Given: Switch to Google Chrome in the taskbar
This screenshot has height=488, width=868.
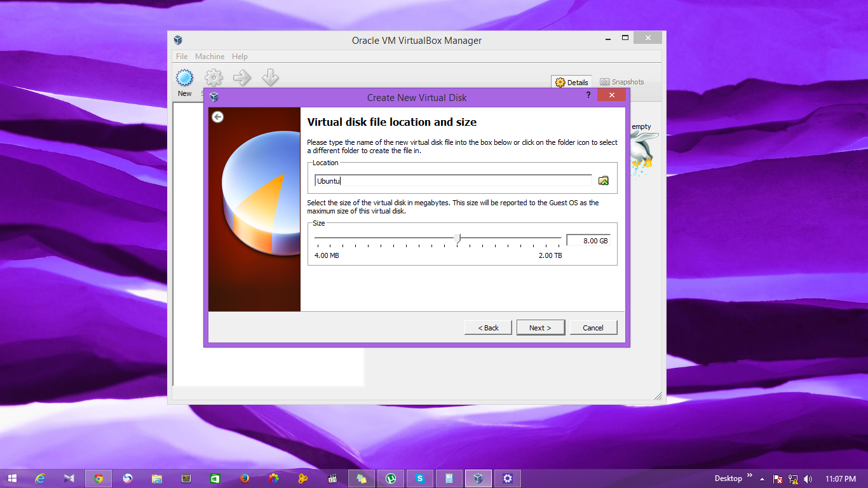Looking at the screenshot, I should point(98,478).
